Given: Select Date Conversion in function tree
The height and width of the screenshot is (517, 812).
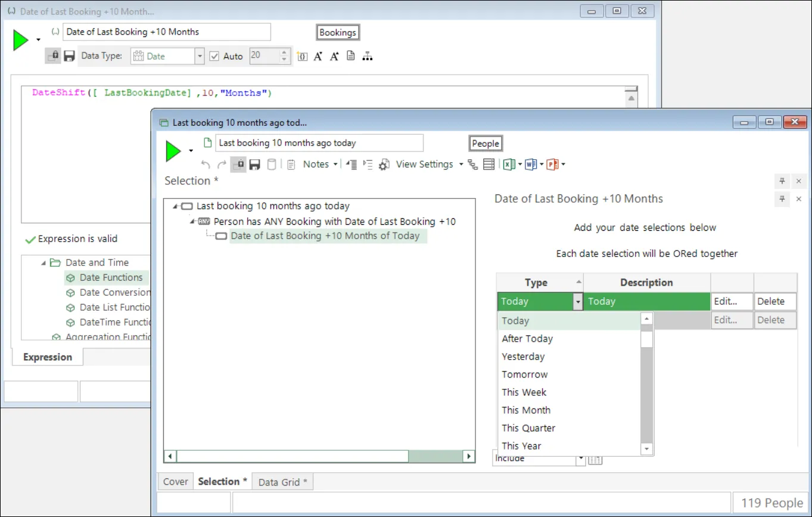Looking at the screenshot, I should [x=115, y=292].
